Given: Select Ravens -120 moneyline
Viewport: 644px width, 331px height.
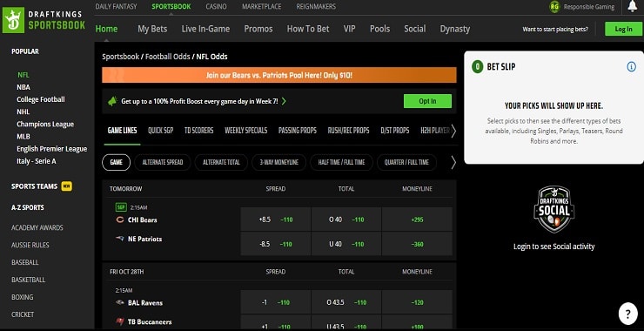Looking at the screenshot, I should click(417, 302).
